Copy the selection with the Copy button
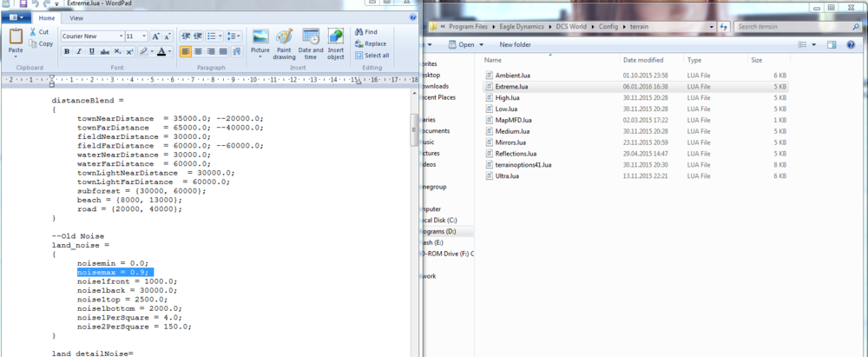Viewport: 868px width, 357px height. coord(41,43)
